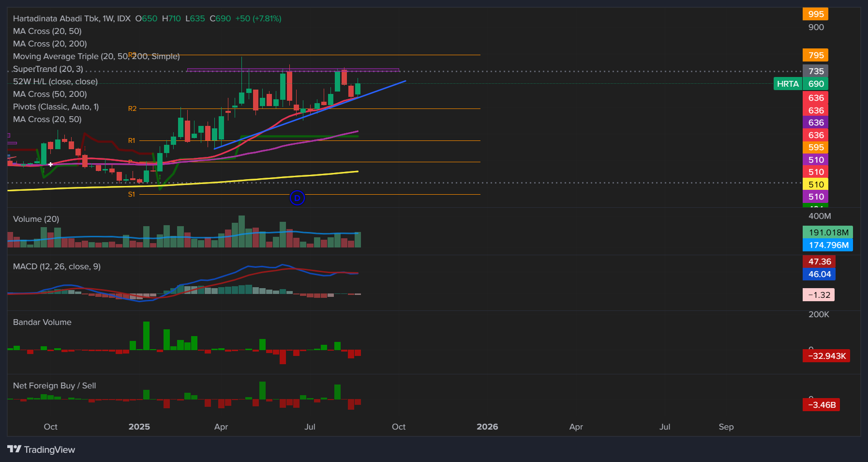Select the Volume (20) pane legend

coord(36,219)
